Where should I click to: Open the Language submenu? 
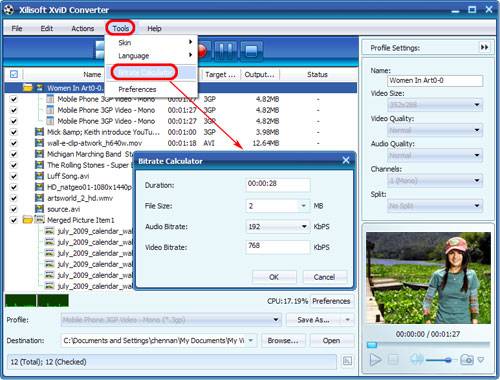[151, 55]
